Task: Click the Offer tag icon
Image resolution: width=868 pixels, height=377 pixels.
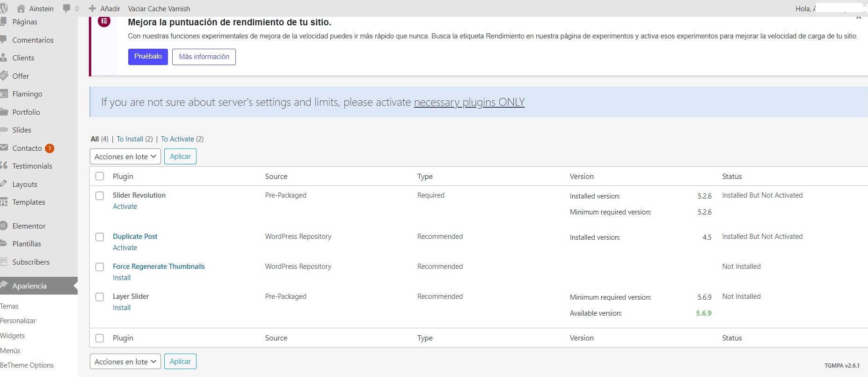Action: coord(4,75)
